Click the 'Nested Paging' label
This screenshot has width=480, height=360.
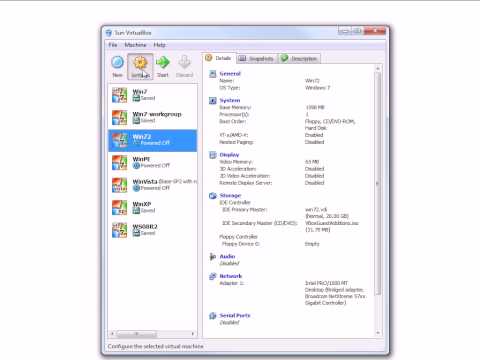[236, 142]
